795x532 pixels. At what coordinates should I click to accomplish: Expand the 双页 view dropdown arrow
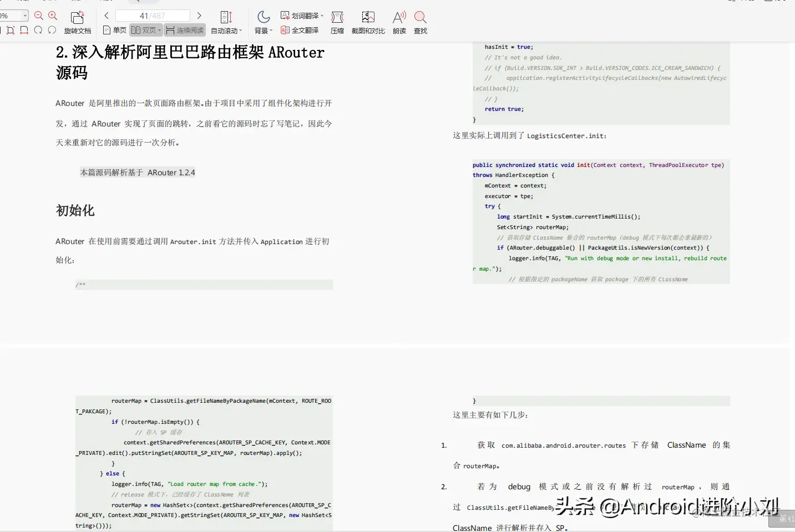(x=159, y=29)
